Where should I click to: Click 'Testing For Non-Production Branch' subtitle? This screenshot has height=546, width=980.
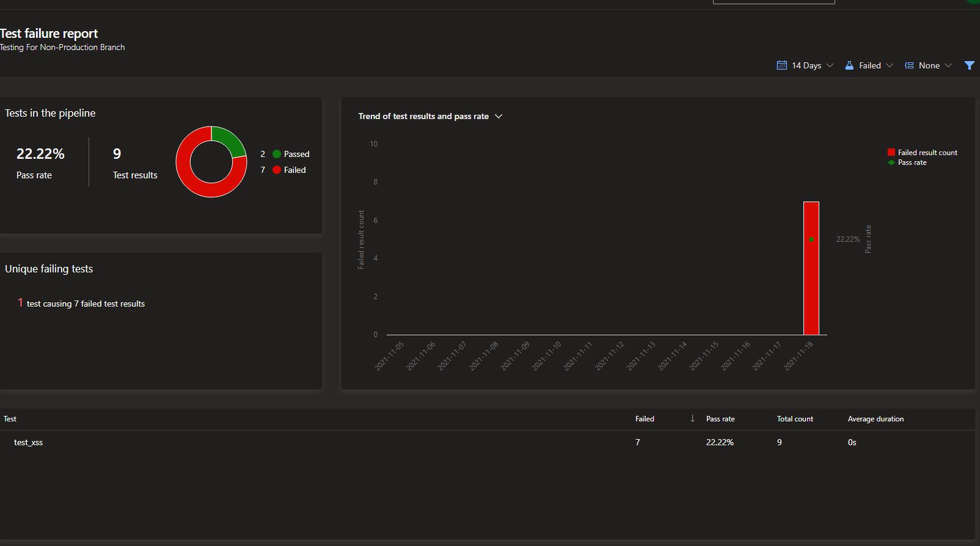pos(62,47)
